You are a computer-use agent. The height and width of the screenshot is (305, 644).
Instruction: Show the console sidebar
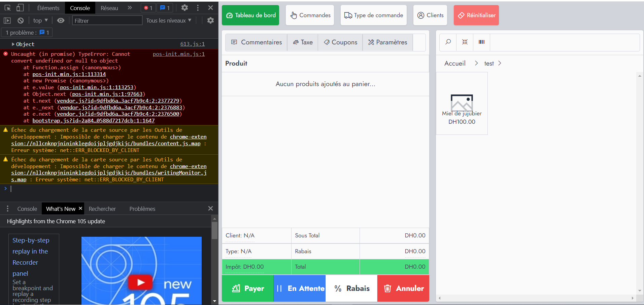click(x=6, y=20)
